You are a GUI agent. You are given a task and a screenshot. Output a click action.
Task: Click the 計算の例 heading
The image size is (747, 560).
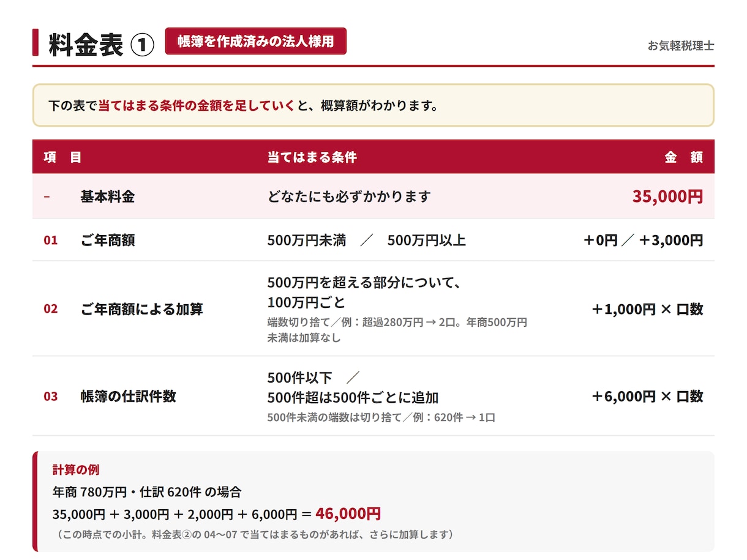click(x=76, y=470)
